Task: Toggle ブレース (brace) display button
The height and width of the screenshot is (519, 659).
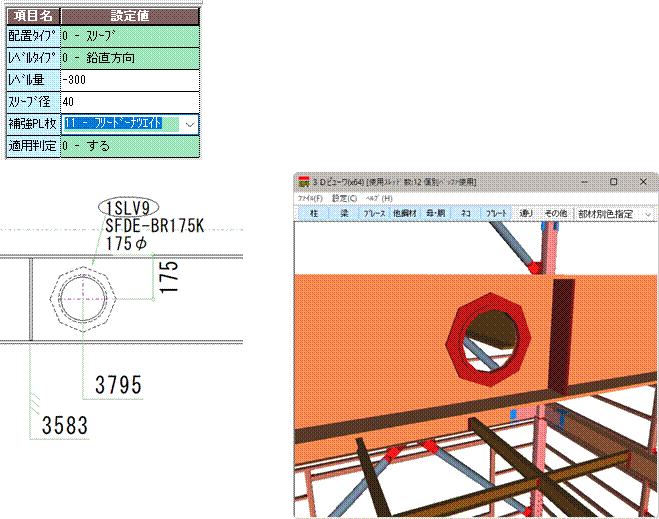Action: tap(374, 214)
